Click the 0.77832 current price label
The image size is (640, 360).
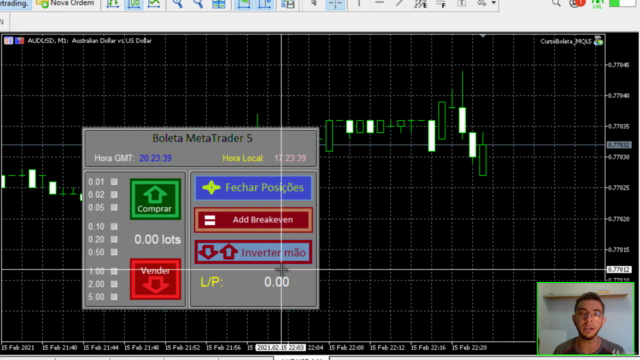[x=619, y=145]
